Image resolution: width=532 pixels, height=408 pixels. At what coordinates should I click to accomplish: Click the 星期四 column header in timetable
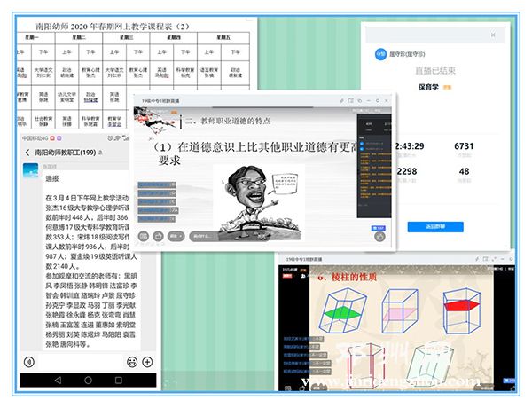pos(174,37)
